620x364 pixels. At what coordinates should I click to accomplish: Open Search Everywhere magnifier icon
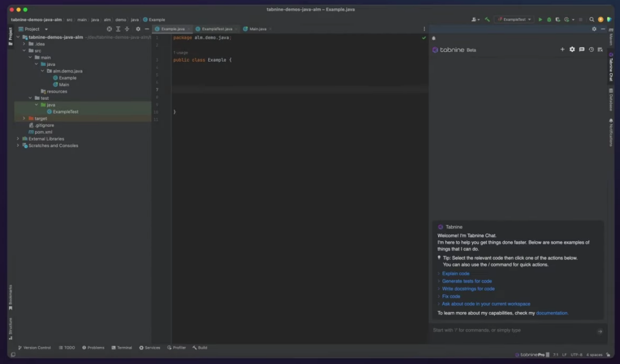point(592,19)
